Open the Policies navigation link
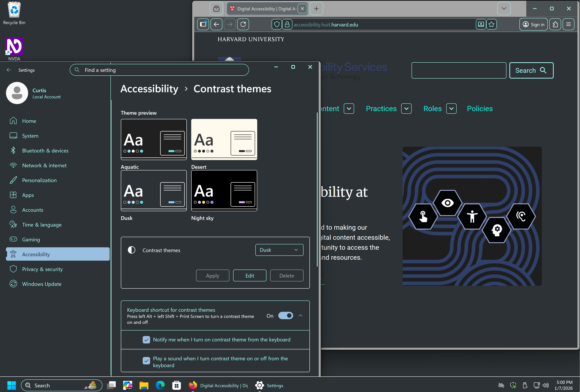 480,109
